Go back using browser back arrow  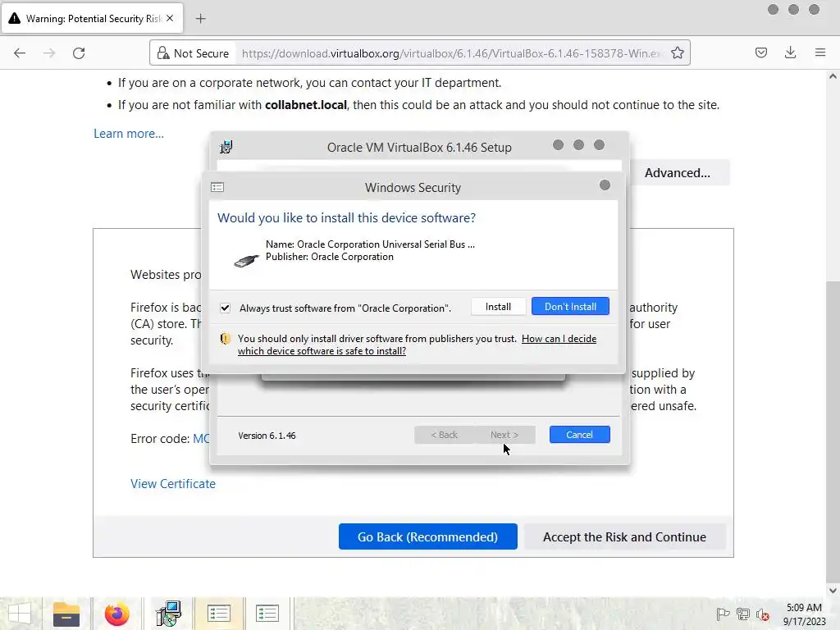[20, 53]
